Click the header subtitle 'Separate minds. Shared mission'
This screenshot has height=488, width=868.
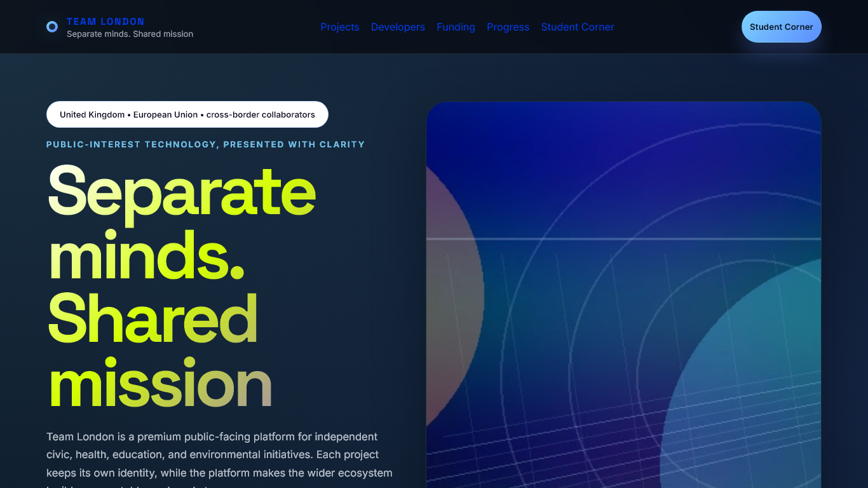130,34
